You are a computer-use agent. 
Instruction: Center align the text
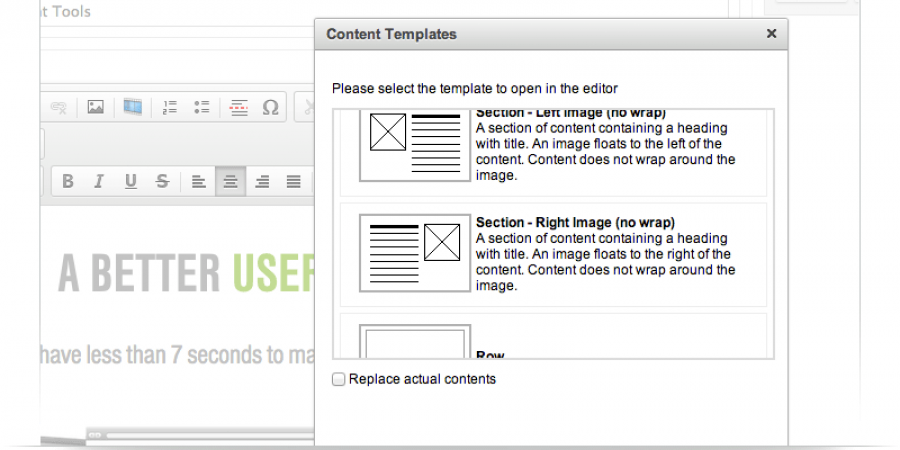[231, 181]
